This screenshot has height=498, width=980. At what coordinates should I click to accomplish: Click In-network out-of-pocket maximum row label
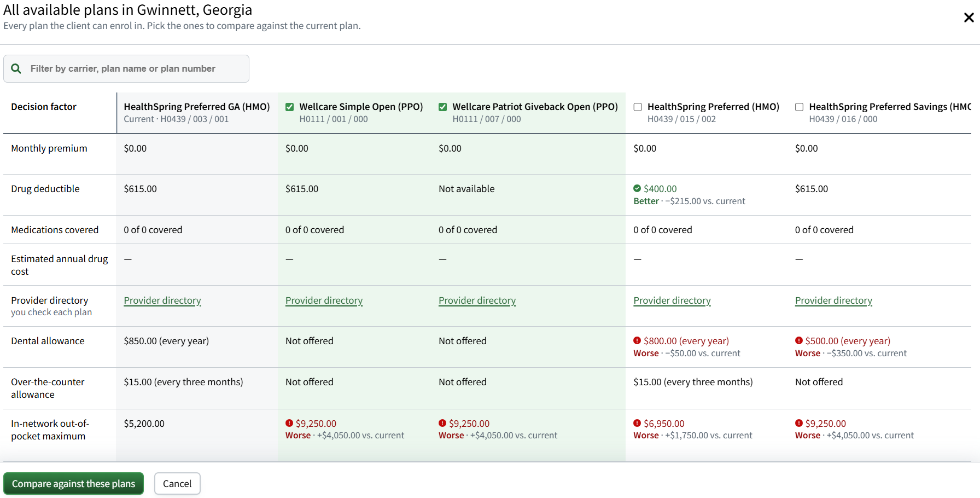click(50, 430)
